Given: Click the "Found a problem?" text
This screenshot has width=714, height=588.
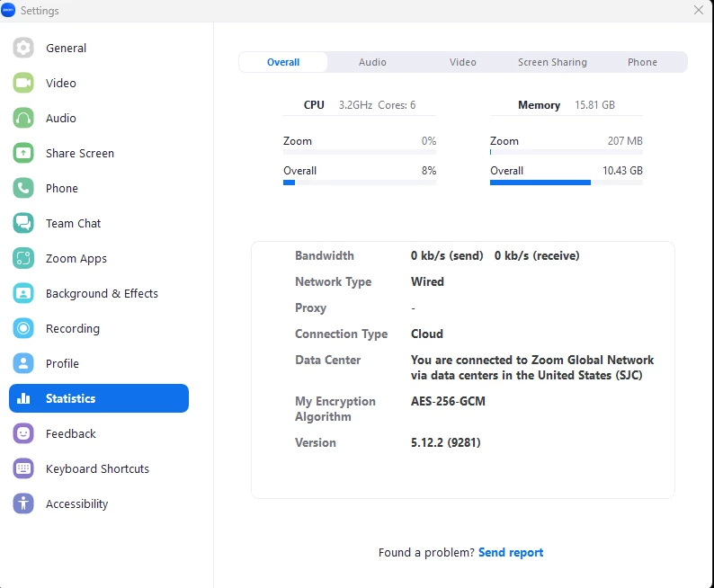Looking at the screenshot, I should (426, 553).
